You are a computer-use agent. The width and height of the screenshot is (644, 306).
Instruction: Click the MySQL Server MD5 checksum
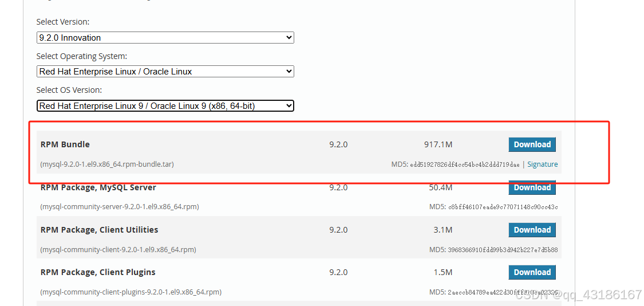point(503,207)
